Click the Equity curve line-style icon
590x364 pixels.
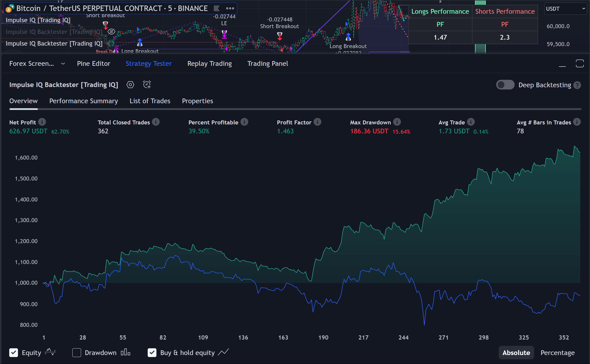tap(50, 352)
